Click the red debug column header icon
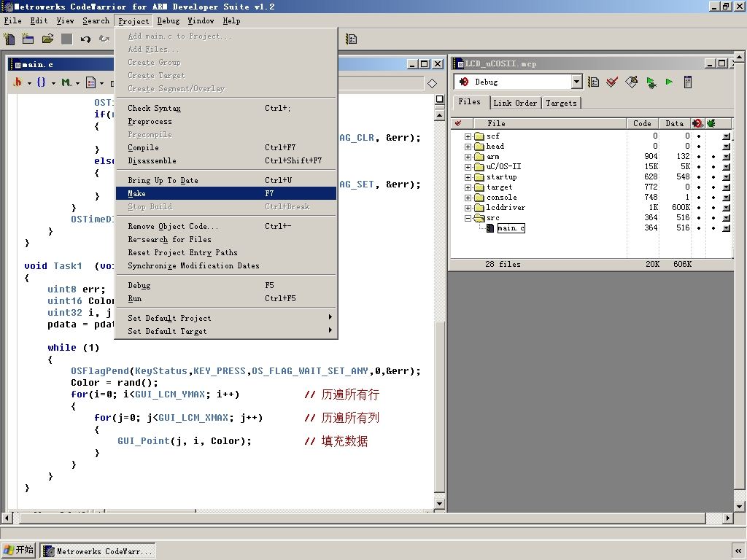Image resolution: width=747 pixels, height=560 pixels. [x=698, y=123]
